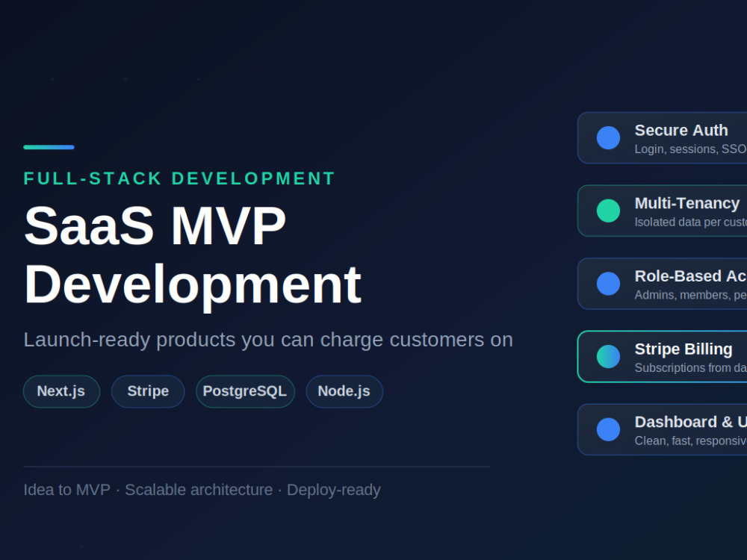Viewport: 747px width, 560px height.
Task: Click the blue dot icon in Role-Based card
Action: point(608,283)
